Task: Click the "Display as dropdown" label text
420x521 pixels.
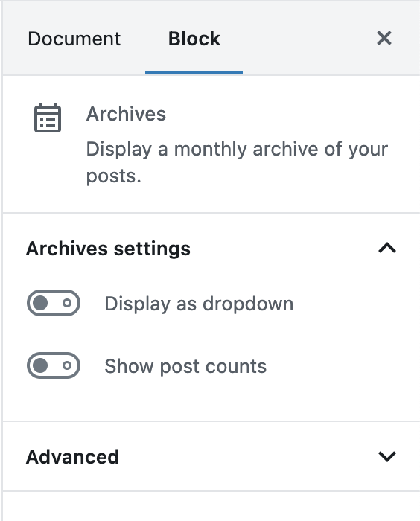Action: pos(199,304)
